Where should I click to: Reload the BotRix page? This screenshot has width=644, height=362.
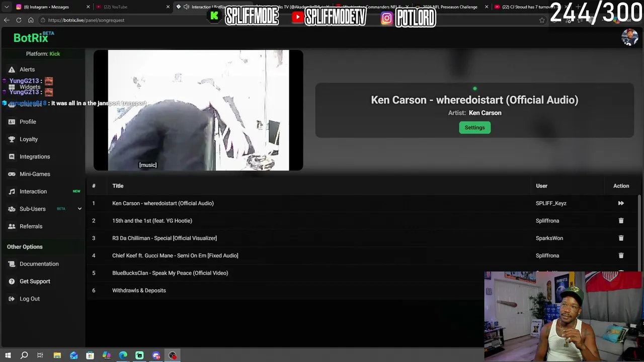[x=19, y=20]
